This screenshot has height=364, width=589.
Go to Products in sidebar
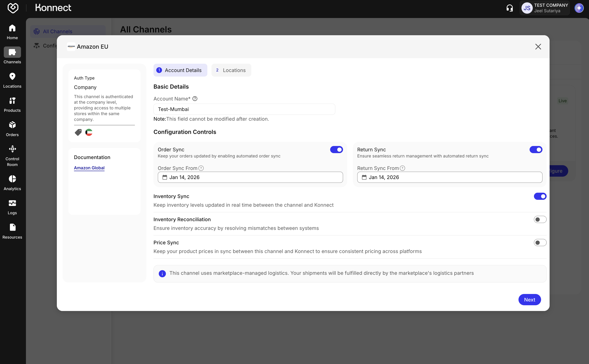point(12,101)
